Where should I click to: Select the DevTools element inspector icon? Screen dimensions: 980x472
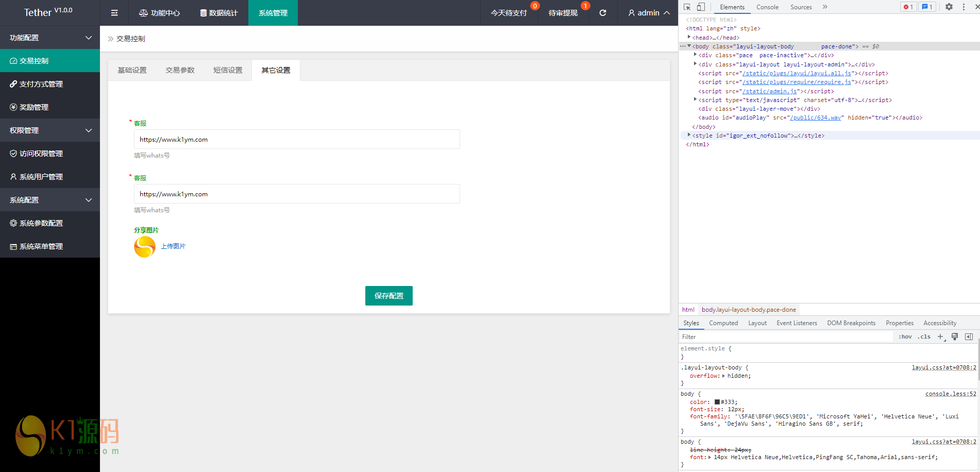[687, 7]
